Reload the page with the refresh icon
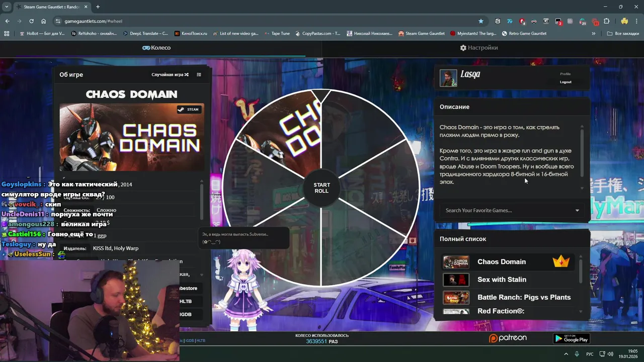This screenshot has height=362, width=644. [31, 21]
